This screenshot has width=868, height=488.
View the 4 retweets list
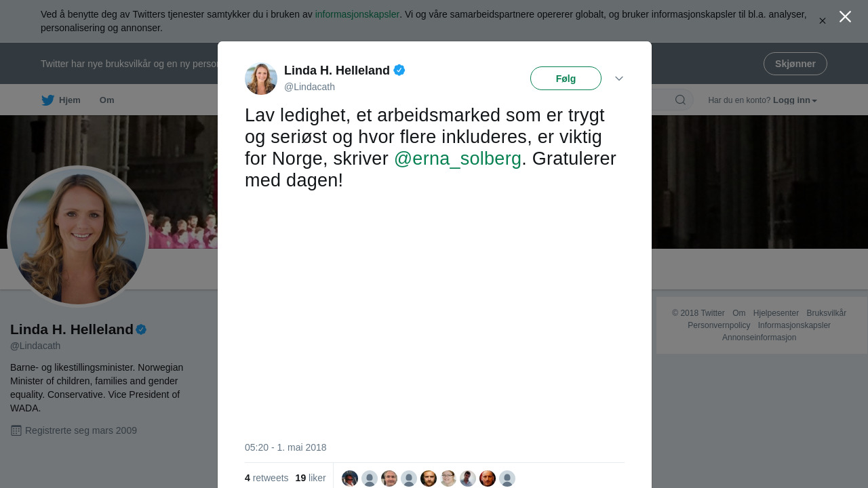pos(267,478)
